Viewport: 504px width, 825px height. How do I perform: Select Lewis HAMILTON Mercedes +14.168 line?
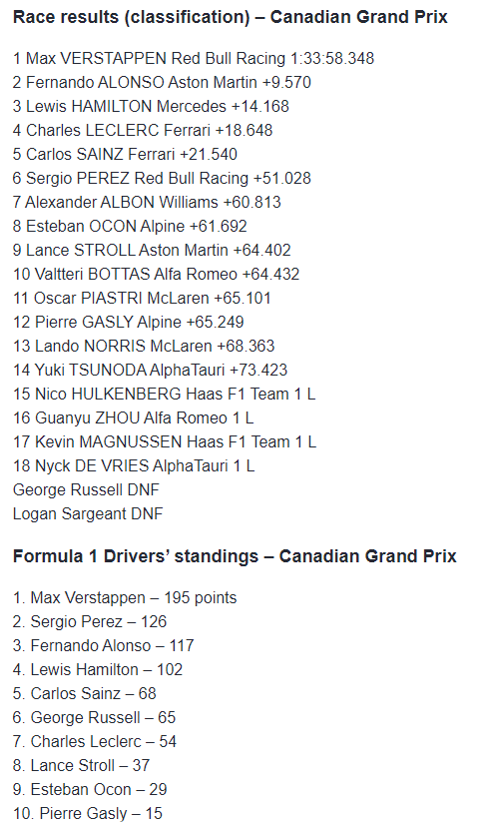click(151, 106)
